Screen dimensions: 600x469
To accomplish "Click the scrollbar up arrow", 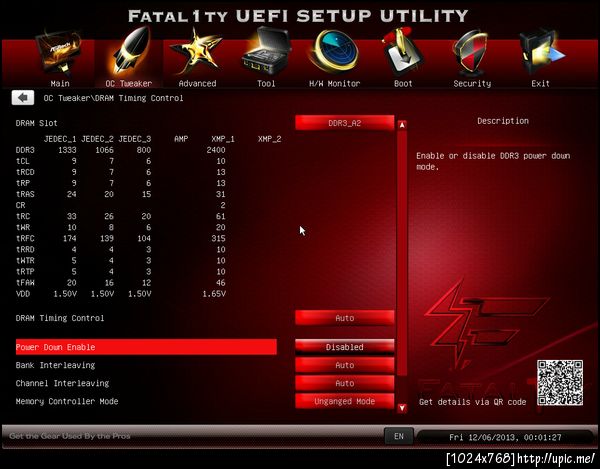I will (x=402, y=125).
